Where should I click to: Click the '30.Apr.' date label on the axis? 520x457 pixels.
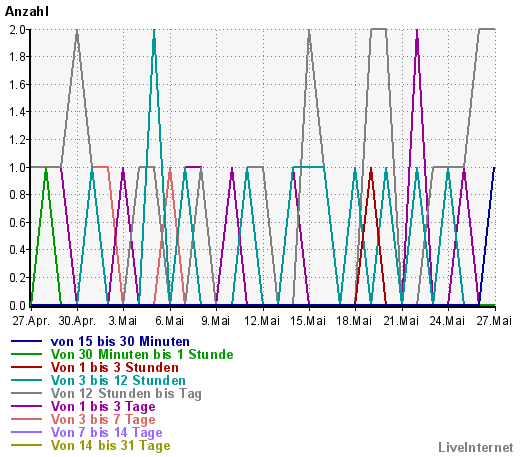point(77,321)
